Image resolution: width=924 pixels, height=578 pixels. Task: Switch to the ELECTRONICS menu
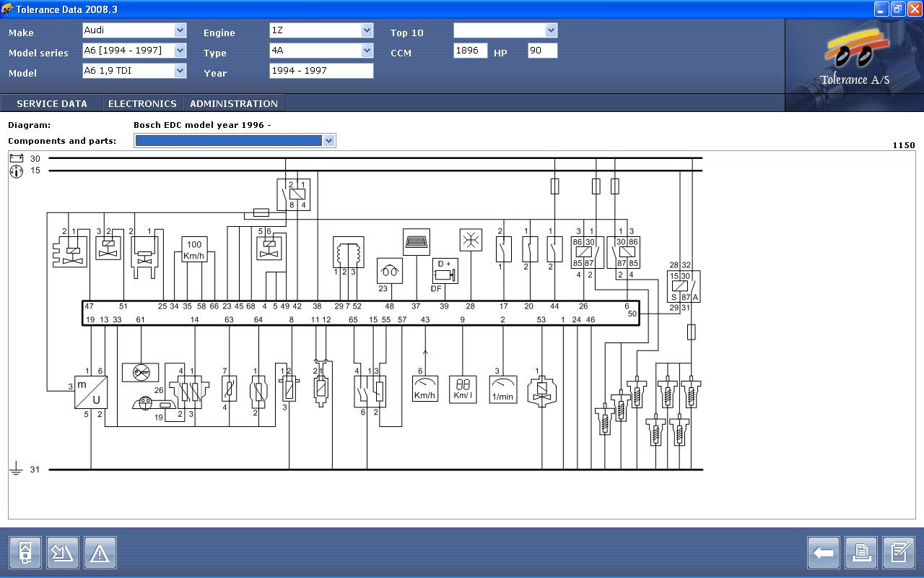pyautogui.click(x=142, y=103)
